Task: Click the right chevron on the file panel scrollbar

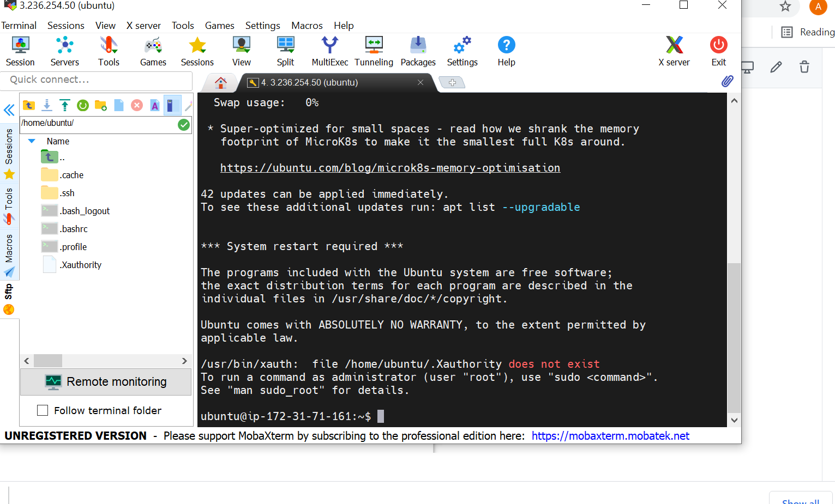Action: pos(185,360)
